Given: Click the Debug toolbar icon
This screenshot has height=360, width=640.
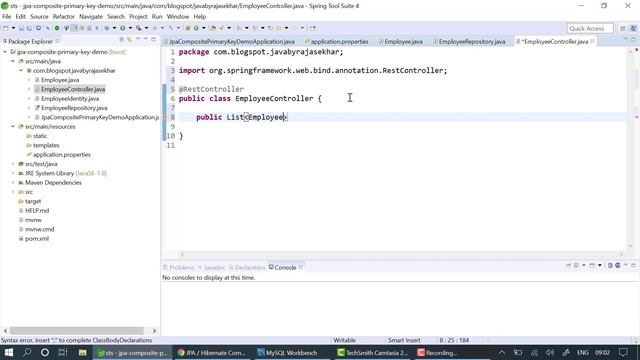Looking at the screenshot, I should 107,28.
